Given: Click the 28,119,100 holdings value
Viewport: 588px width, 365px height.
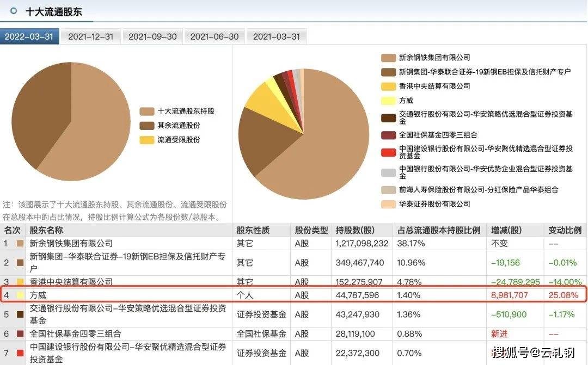Looking at the screenshot, I should [355, 333].
